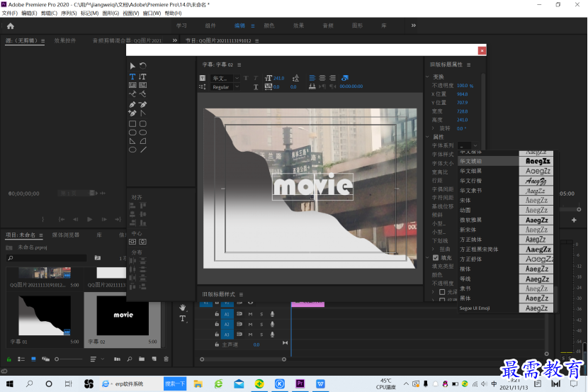The width and height of the screenshot is (588, 392).
Task: Click the underline text button
Action: coord(256,87)
